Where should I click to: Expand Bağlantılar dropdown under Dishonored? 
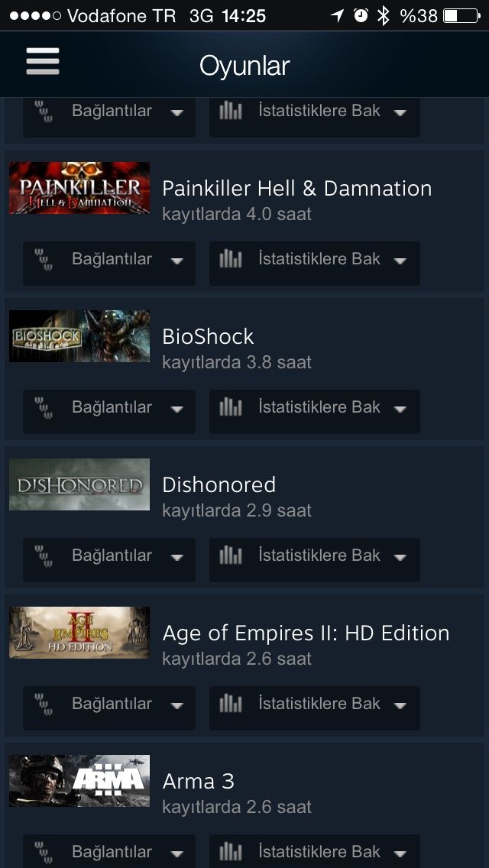coord(109,559)
